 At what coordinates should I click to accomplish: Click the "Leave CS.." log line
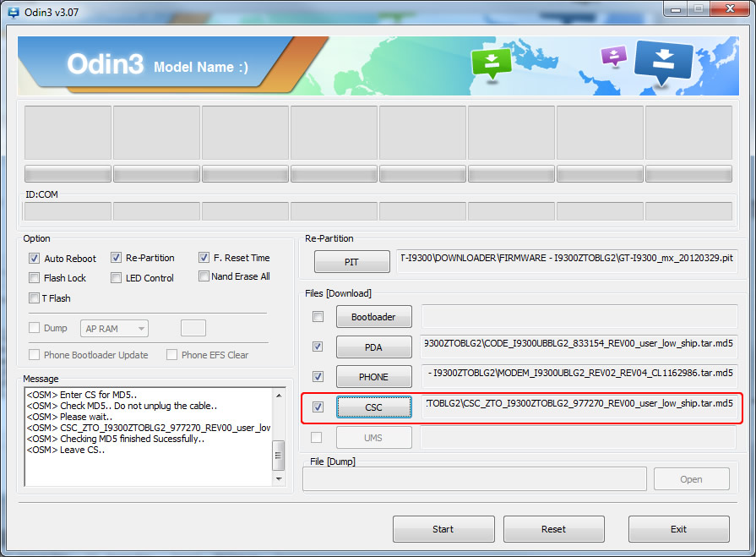66,450
